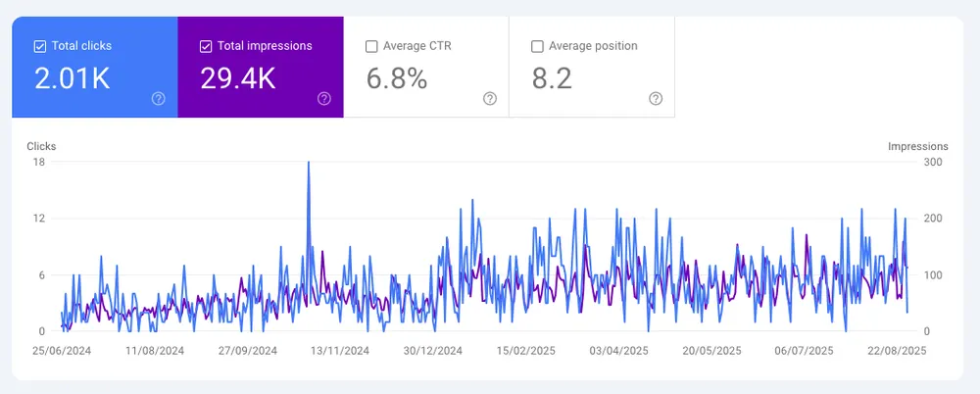The width and height of the screenshot is (980, 394).
Task: Open help icon on Average CTR card
Action: pos(490,98)
